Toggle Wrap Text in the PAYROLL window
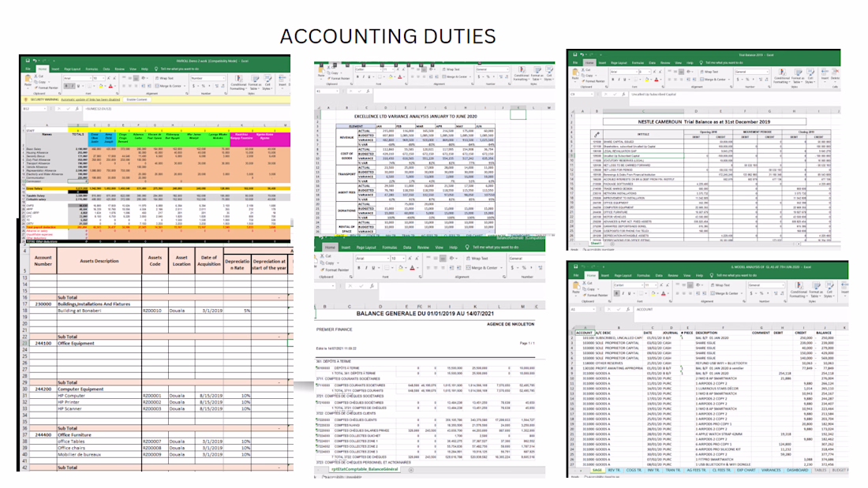This screenshot has height=488, width=868. point(164,78)
